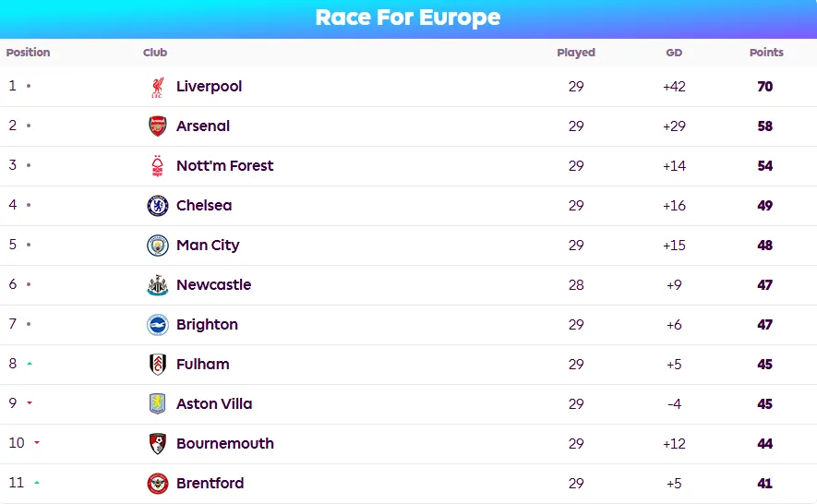Open the Brentford club name link
The image size is (817, 504).
click(x=210, y=483)
